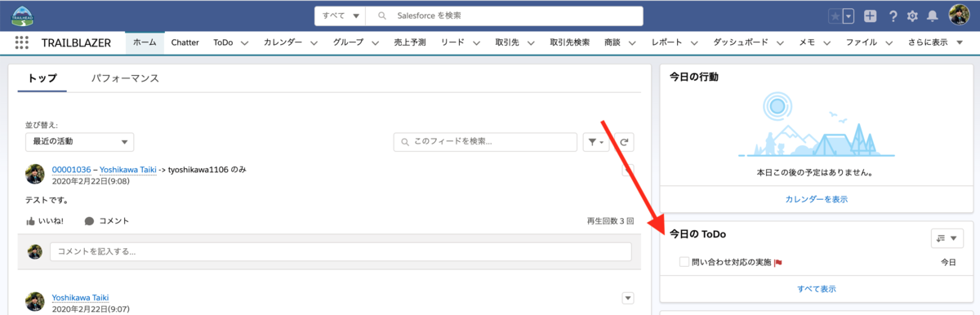980x315 pixels.
Task: Open the 取引先検索 tab
Action: tap(569, 42)
